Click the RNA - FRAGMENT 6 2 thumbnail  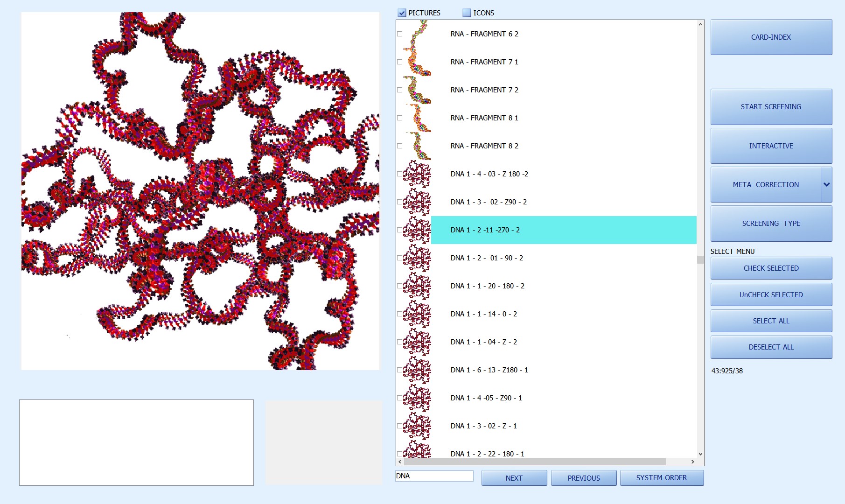(x=417, y=34)
